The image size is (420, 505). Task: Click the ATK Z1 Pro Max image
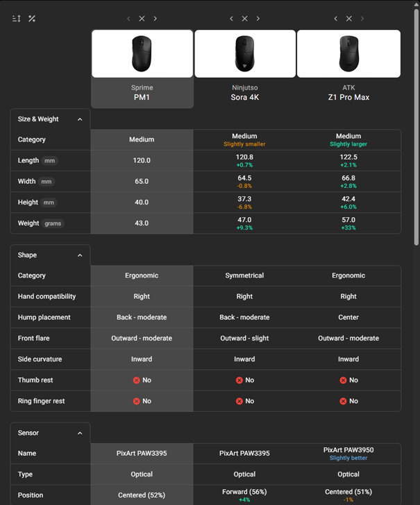click(348, 53)
